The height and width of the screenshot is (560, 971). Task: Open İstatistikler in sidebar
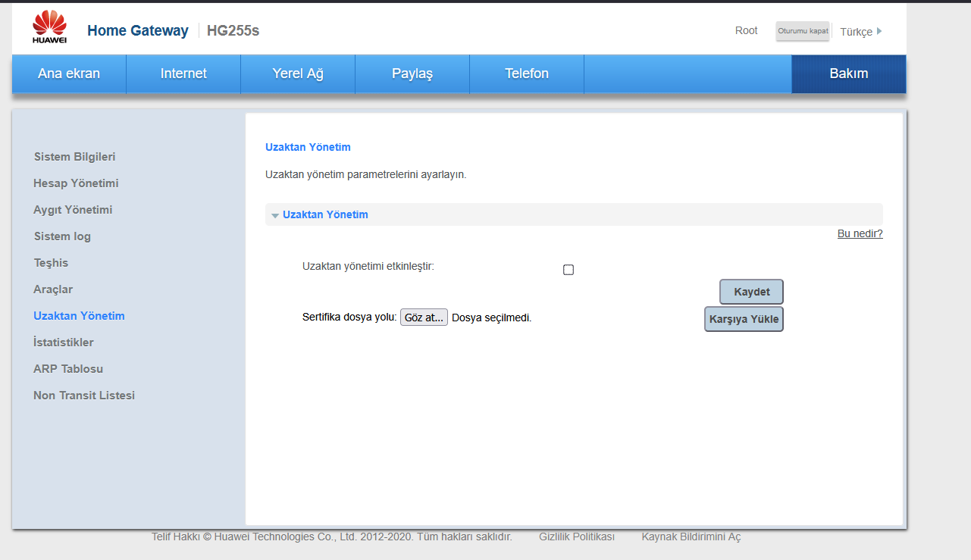64,343
